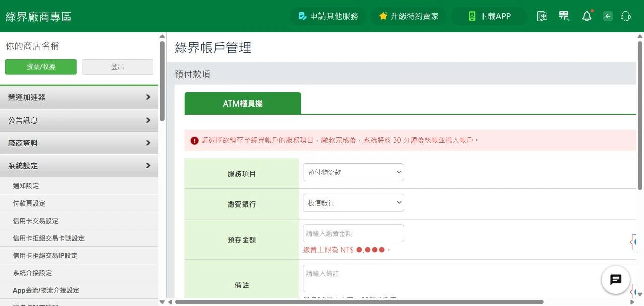Click 申請其他服務 button
The width and height of the screenshot is (644, 306).
coord(328,16)
